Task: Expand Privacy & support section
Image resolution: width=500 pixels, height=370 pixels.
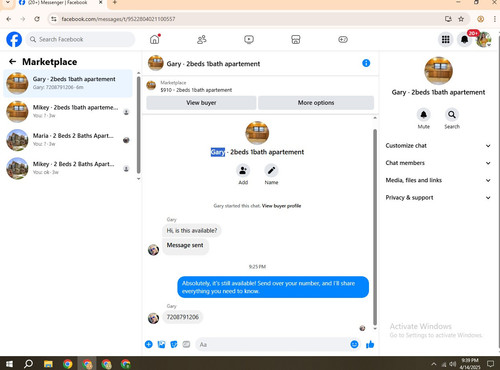Action: (438, 198)
